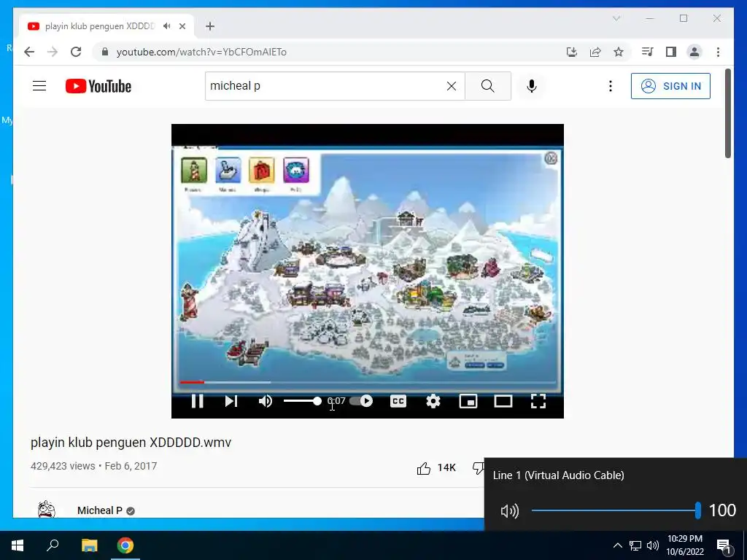
Task: Skip to the next video
Action: coord(231,402)
